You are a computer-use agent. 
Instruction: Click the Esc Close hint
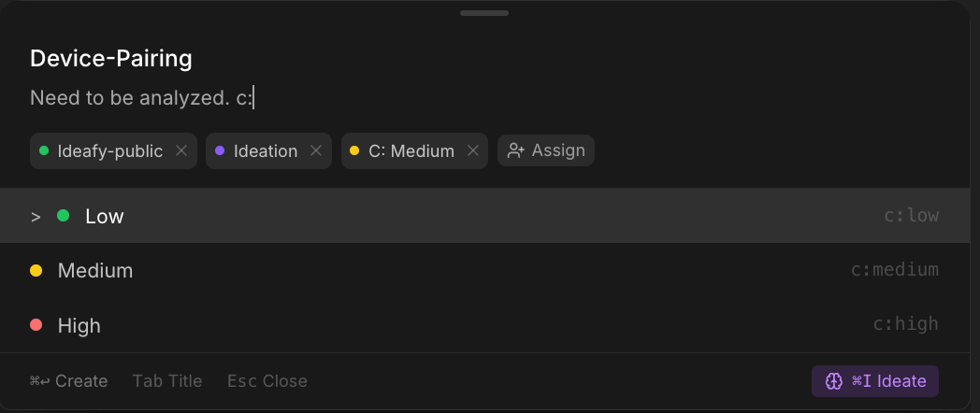[267, 381]
